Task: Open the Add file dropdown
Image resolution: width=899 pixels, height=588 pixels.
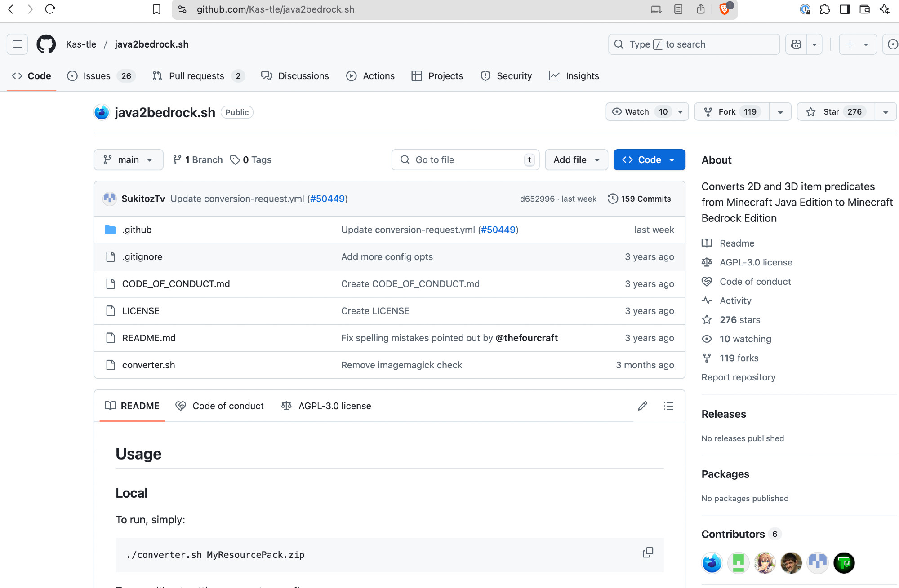Action: 576,160
